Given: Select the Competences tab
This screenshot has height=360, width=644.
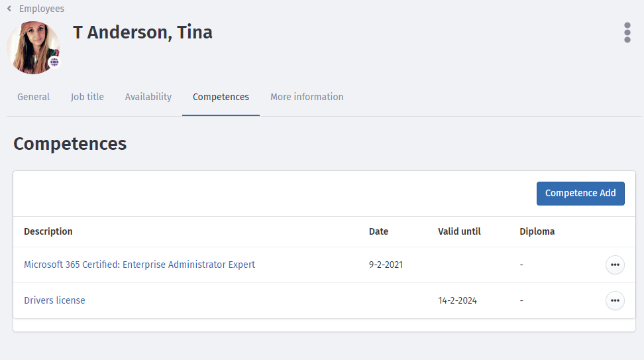Looking at the screenshot, I should click(x=221, y=97).
